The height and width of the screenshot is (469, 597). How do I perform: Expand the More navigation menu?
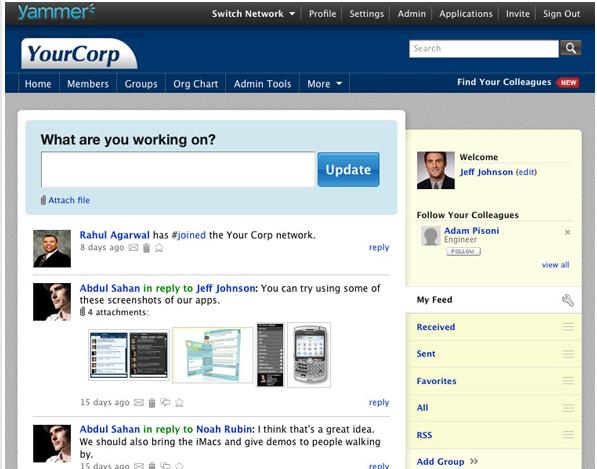point(324,83)
